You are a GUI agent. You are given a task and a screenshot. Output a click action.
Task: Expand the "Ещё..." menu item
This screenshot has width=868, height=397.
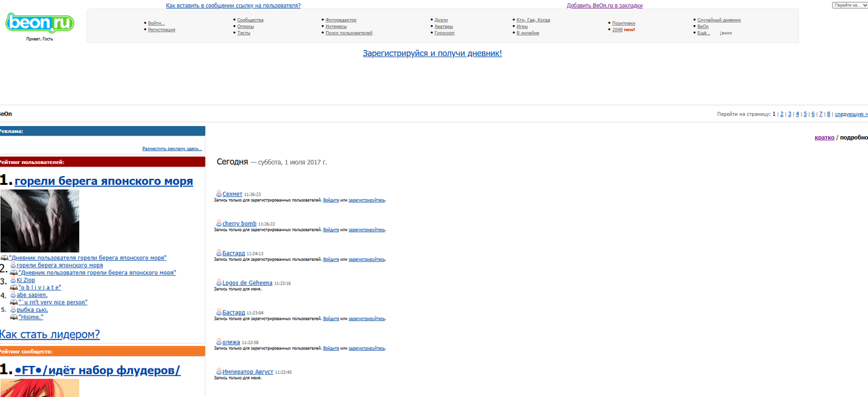pos(703,33)
